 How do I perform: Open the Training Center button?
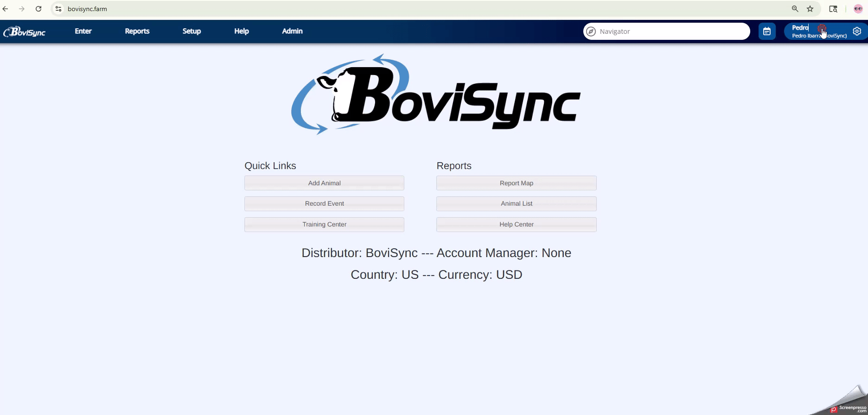324,225
